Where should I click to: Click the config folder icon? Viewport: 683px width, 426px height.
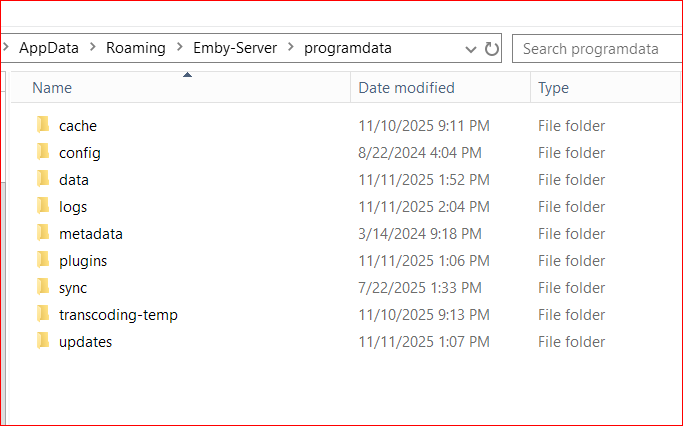point(42,152)
